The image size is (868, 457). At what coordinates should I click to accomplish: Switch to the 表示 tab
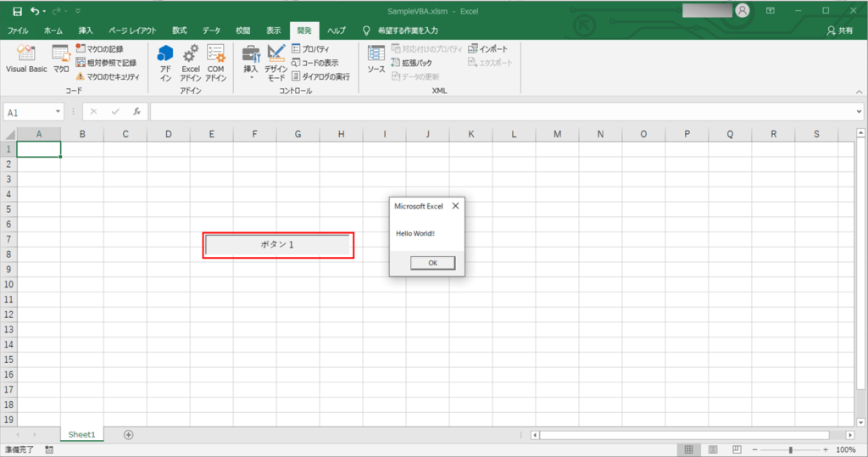tap(274, 31)
